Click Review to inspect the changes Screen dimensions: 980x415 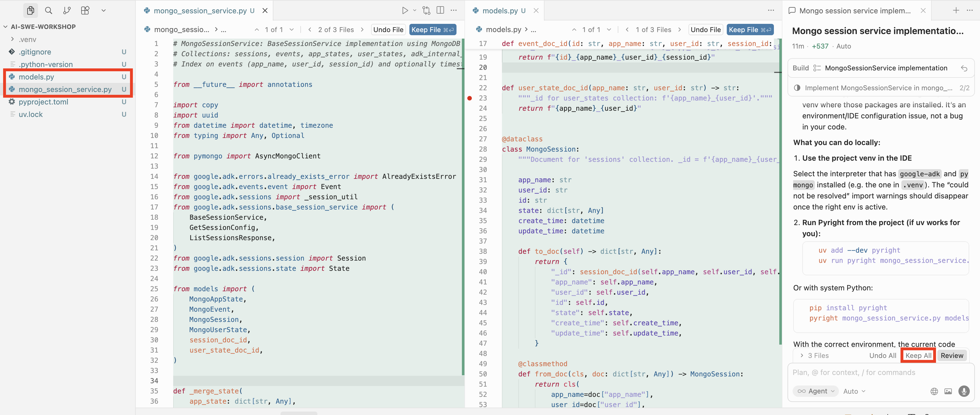click(952, 355)
